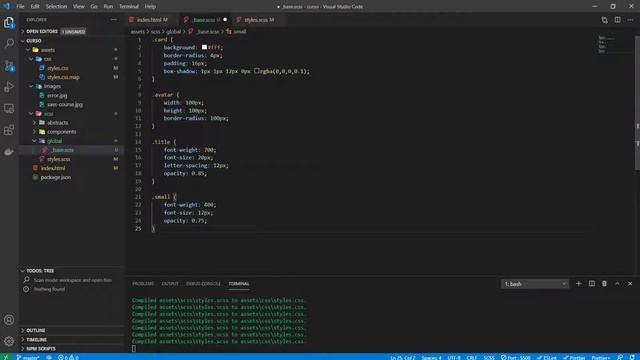Screen dimensions: 640x360
Task: Expand the NPM Scripts section
Action: click(x=72, y=349)
